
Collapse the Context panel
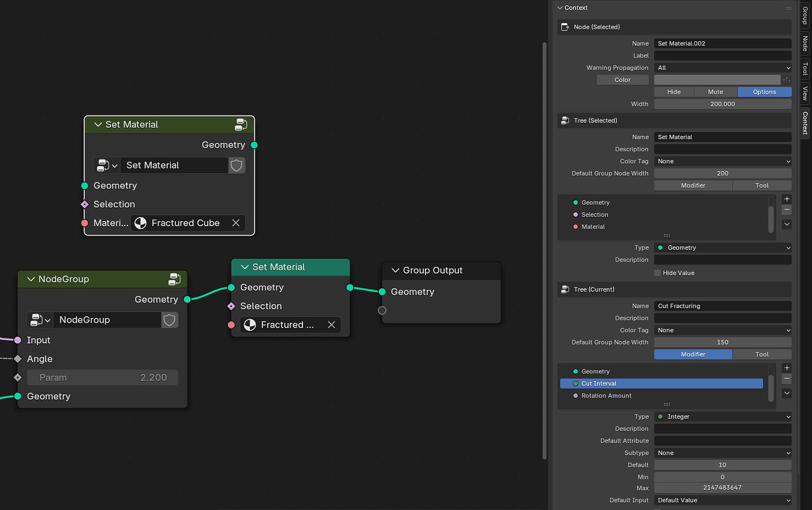click(560, 8)
